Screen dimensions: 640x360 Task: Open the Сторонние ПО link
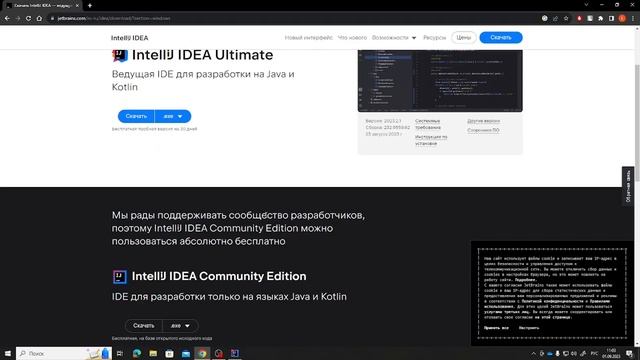click(483, 130)
